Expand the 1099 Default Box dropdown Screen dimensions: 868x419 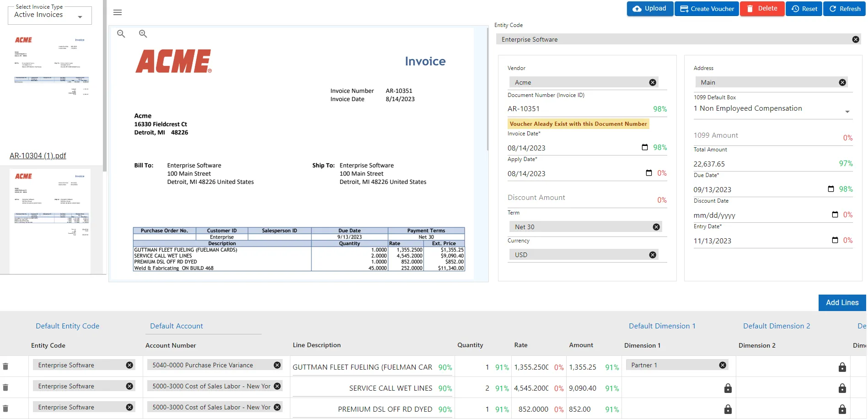773,109
